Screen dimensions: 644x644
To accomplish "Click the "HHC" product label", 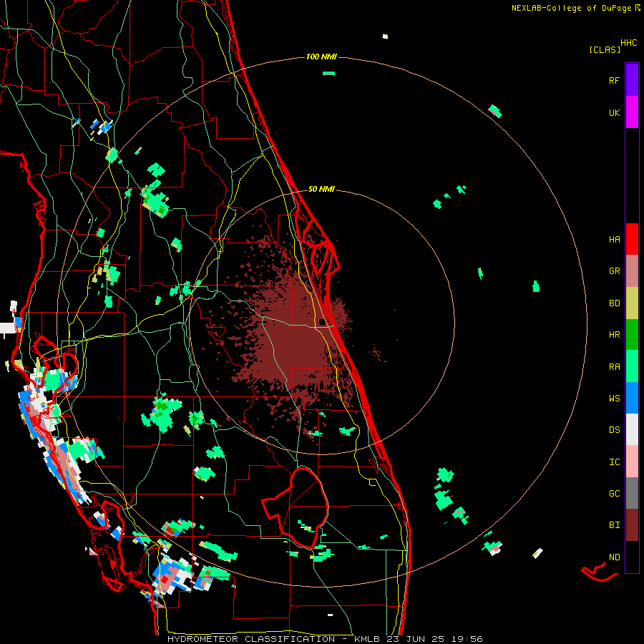I will tap(629, 42).
